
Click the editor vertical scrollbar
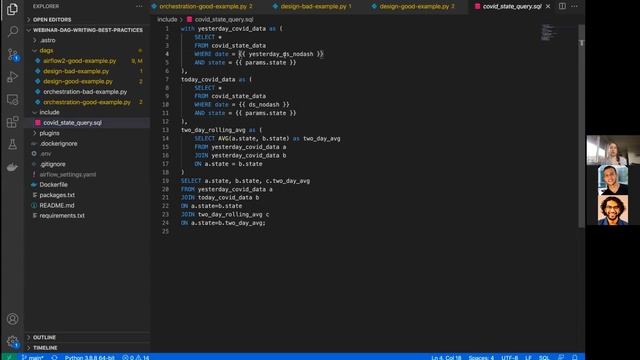[581, 126]
